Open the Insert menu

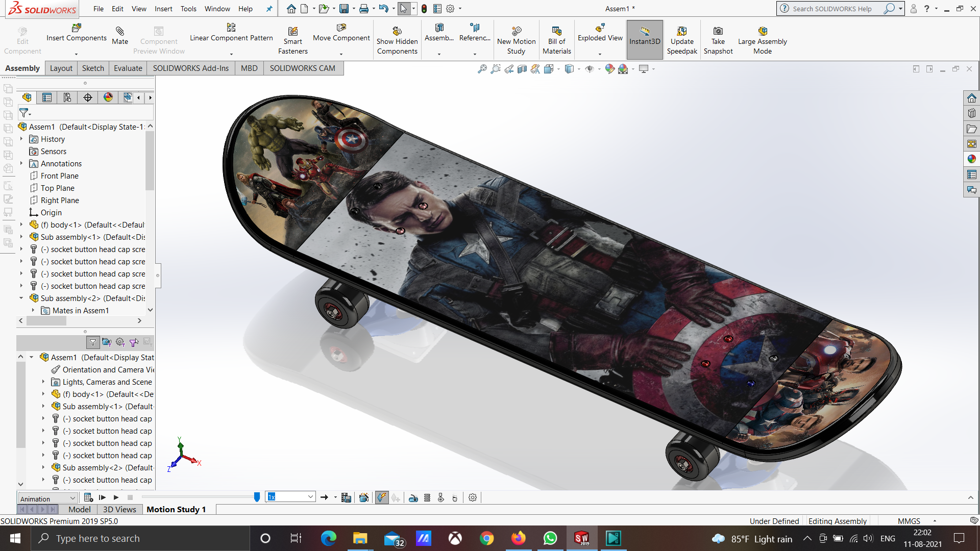163,9
